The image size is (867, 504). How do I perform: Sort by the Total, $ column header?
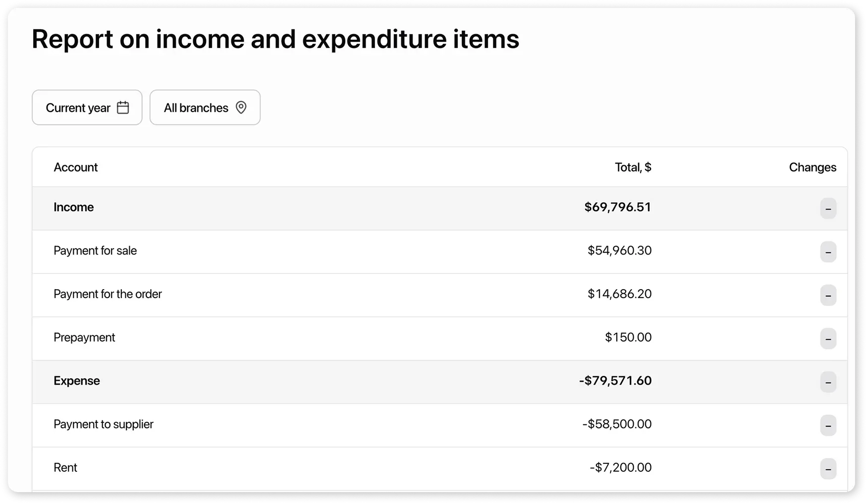click(633, 167)
